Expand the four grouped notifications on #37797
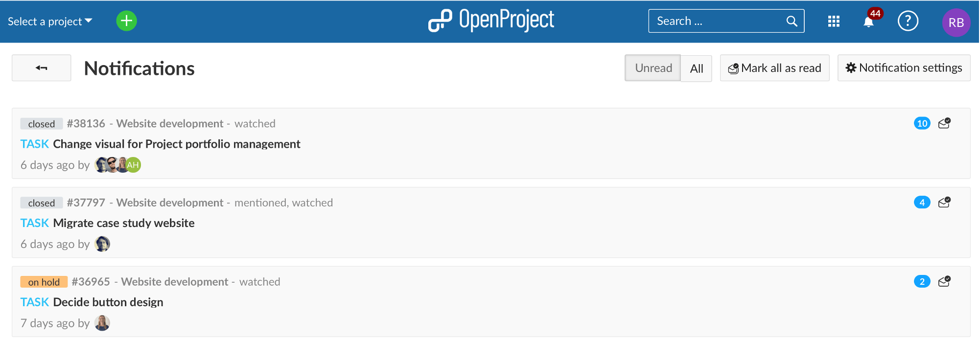This screenshot has width=980, height=340. 922,202
